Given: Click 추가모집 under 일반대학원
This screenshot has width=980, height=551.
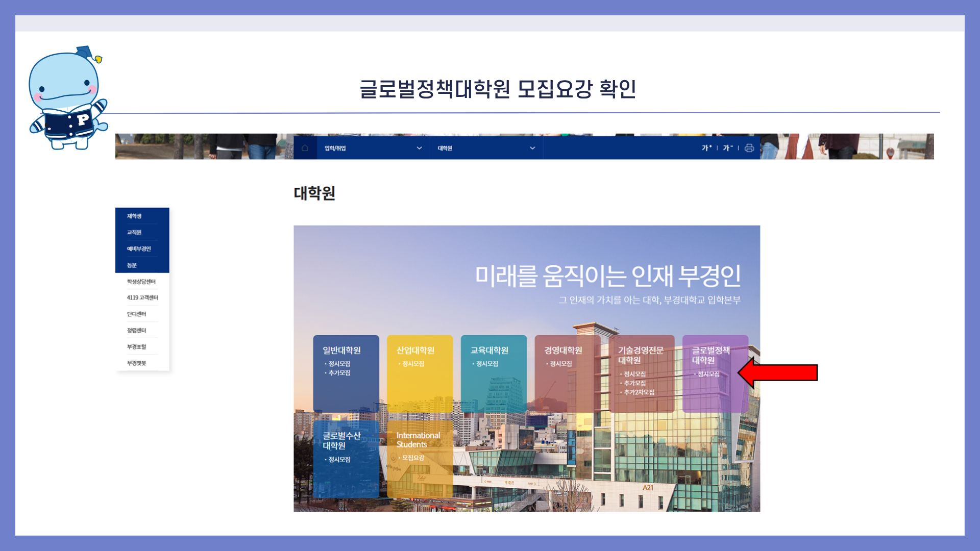Looking at the screenshot, I should [x=339, y=373].
